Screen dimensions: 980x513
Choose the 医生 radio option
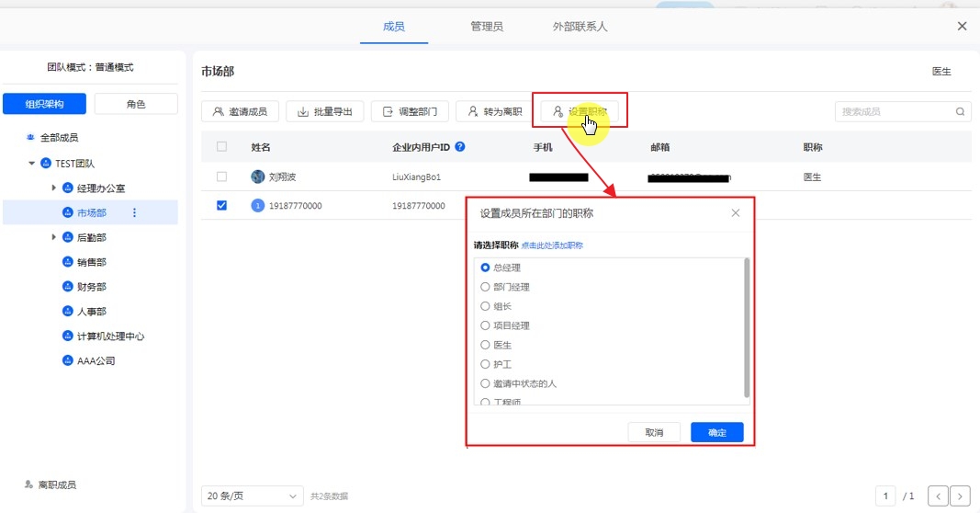[486, 345]
